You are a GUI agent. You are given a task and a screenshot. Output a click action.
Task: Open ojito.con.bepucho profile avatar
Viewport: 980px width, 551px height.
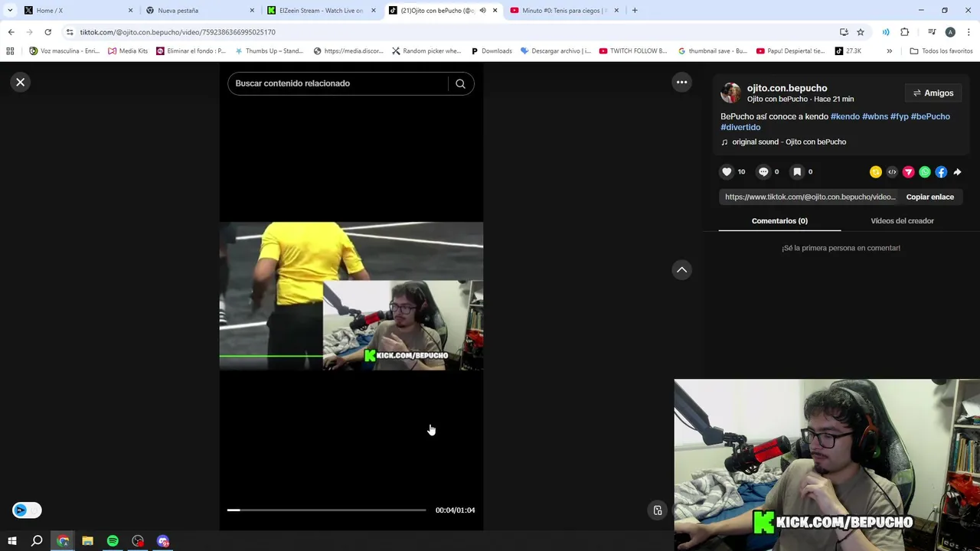731,93
